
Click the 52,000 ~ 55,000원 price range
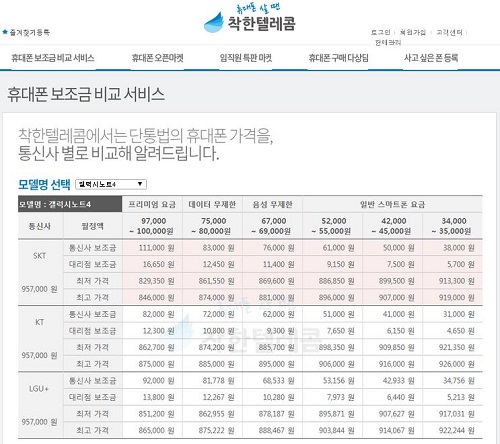pyautogui.click(x=332, y=226)
